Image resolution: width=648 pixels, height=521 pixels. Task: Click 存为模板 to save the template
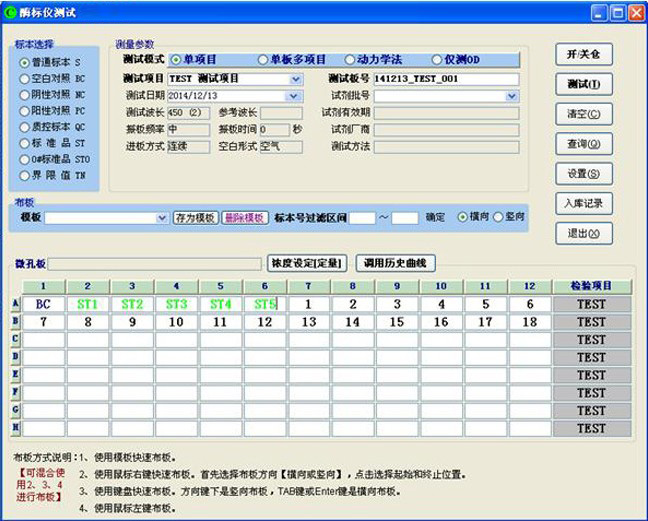(x=196, y=218)
